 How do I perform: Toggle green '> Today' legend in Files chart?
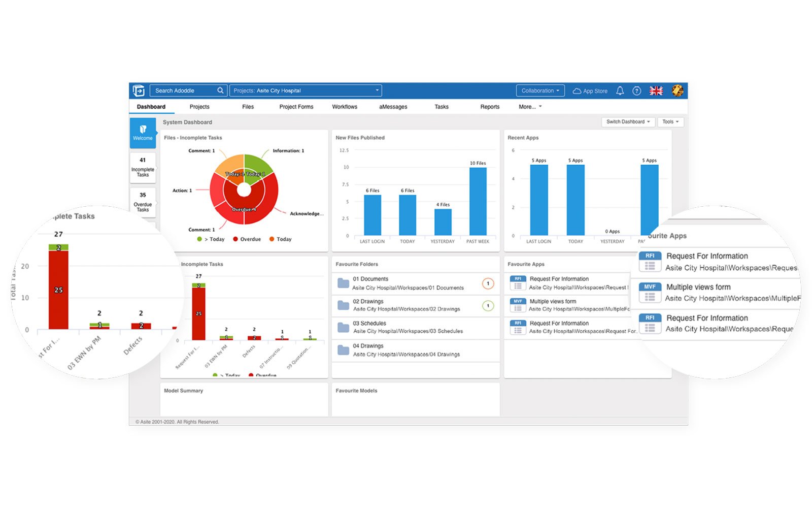tap(211, 239)
